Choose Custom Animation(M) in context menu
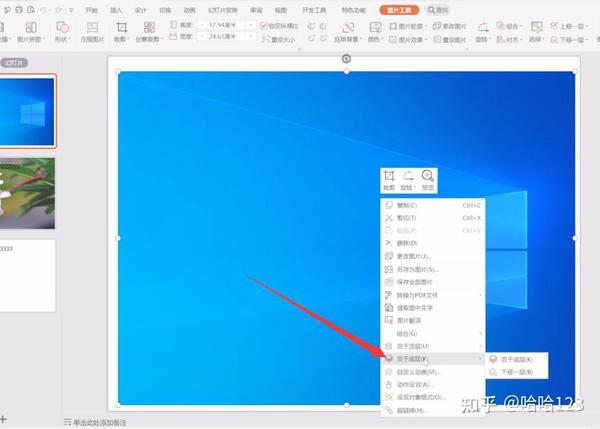This screenshot has width=600, height=429. pos(433,372)
